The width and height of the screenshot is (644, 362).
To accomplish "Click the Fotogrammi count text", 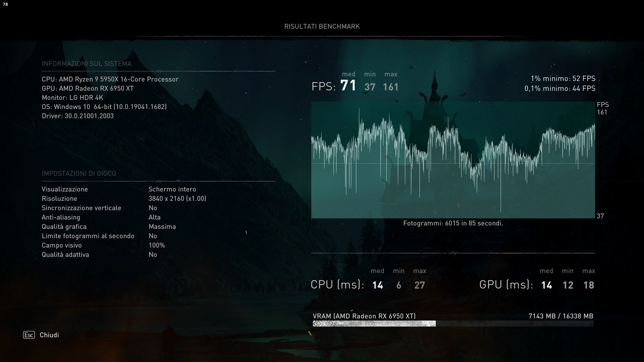I will click(453, 223).
